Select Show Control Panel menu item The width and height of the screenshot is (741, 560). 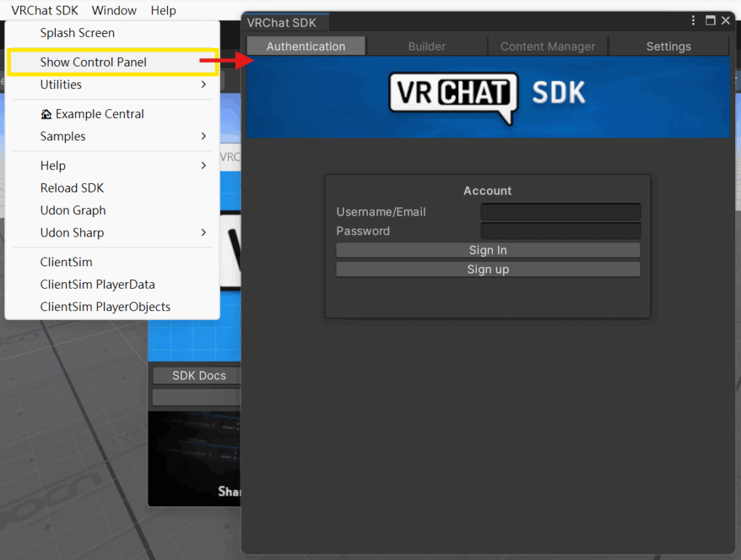93,62
